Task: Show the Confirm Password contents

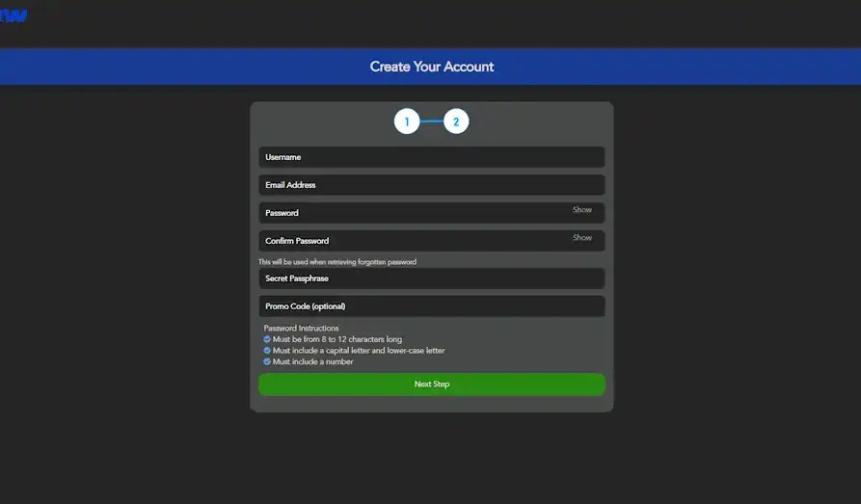Action: [x=582, y=238]
